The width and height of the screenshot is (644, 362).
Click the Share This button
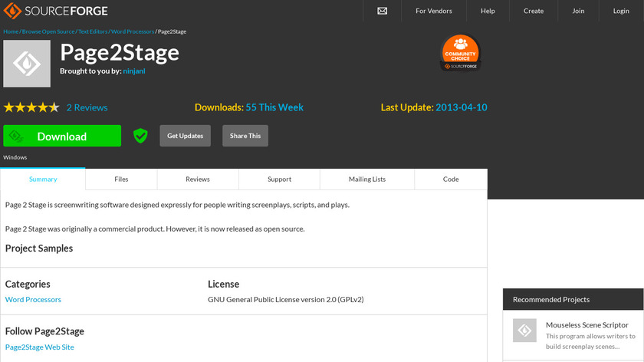point(245,136)
